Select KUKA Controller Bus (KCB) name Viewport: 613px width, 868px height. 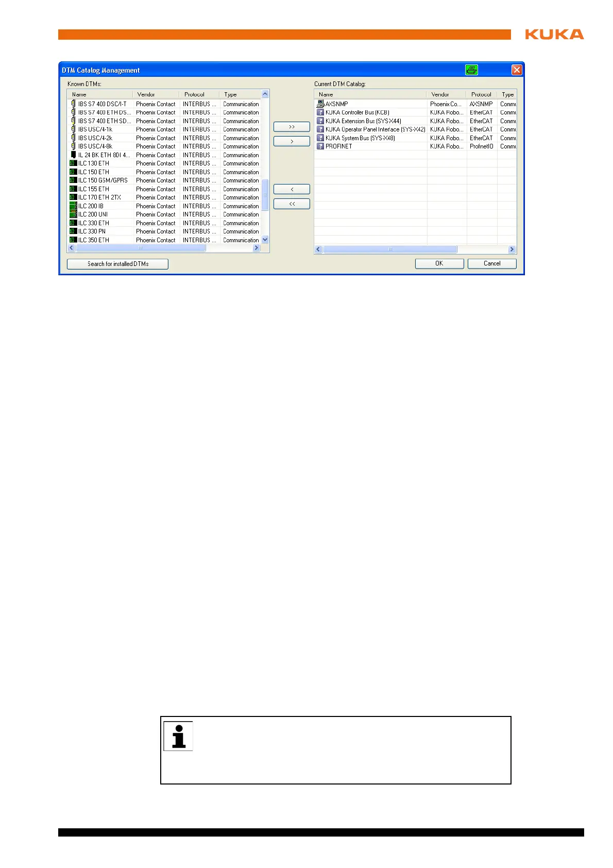(x=357, y=112)
